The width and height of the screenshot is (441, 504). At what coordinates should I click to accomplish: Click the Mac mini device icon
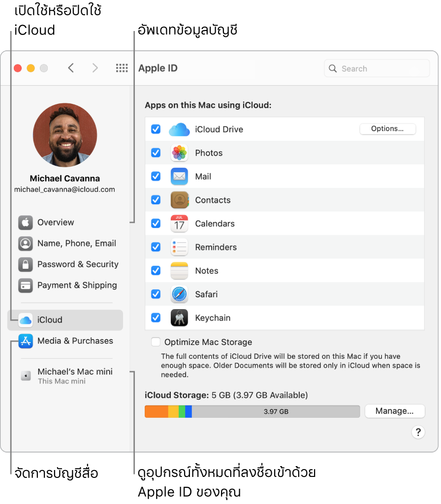pos(26,376)
